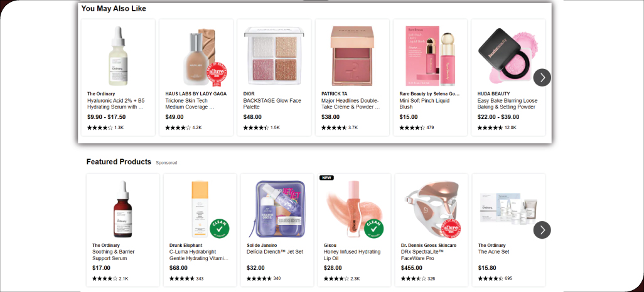Open Patrick Ta Major Headlines blush image
This screenshot has height=292, width=644.
coord(352,56)
